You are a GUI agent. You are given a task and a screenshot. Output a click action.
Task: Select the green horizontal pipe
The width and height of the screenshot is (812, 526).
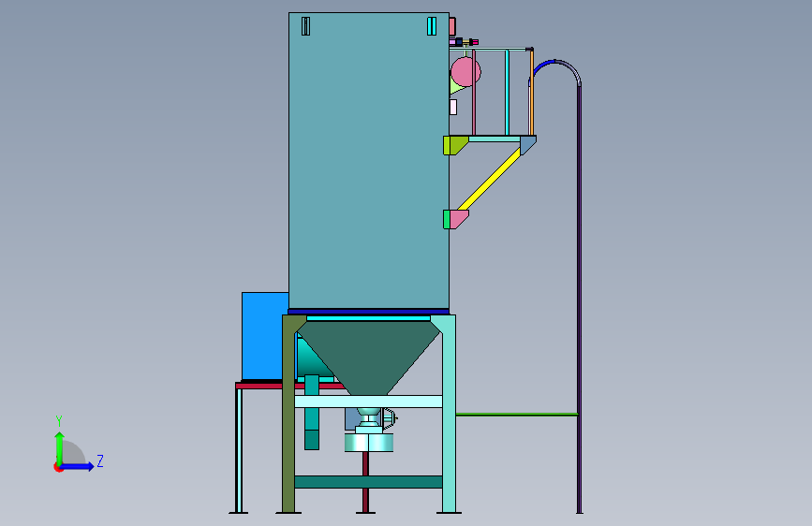tap(517, 415)
